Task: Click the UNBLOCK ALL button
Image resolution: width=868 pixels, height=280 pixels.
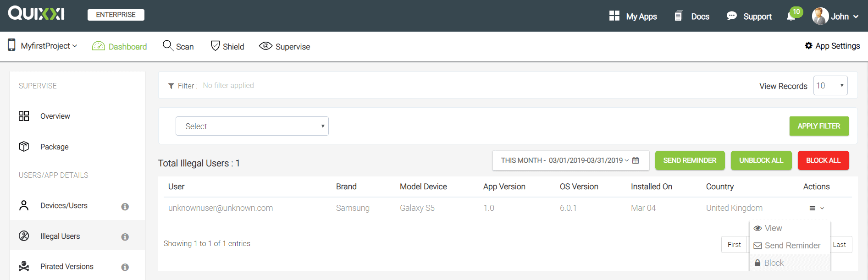Action: click(761, 160)
